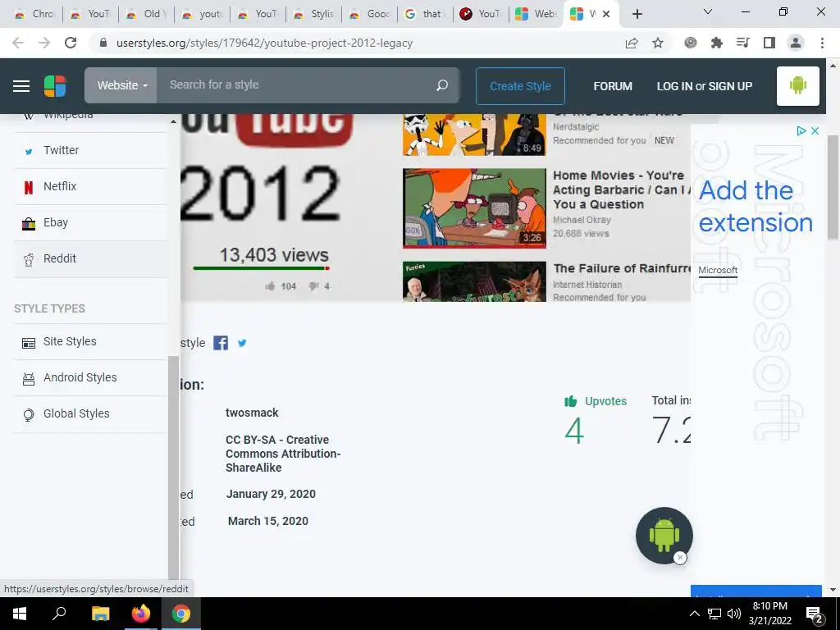Screen dimensions: 840x630
Task: Click the CC BY-SA license text
Action: [283, 454]
